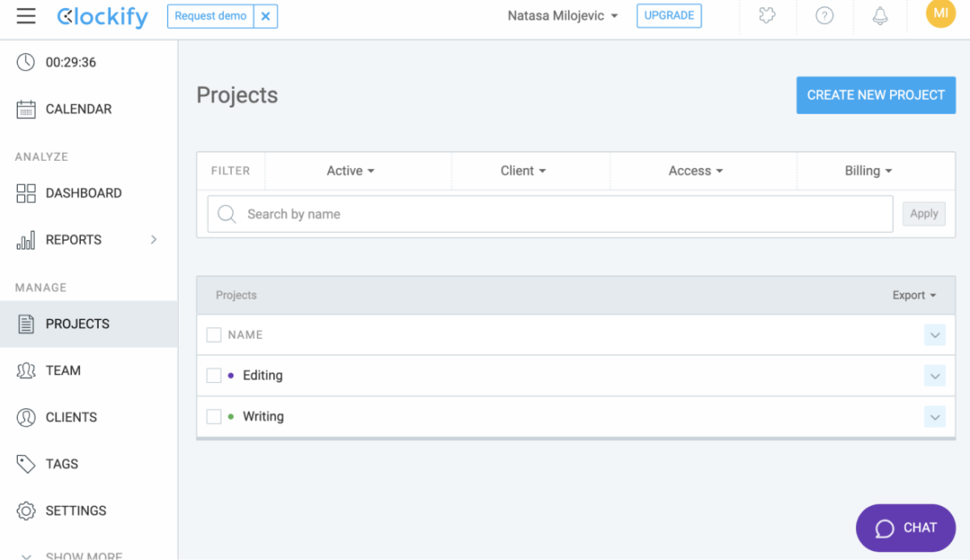Open the Dashboard
This screenshot has width=970, height=560.
pos(84,193)
